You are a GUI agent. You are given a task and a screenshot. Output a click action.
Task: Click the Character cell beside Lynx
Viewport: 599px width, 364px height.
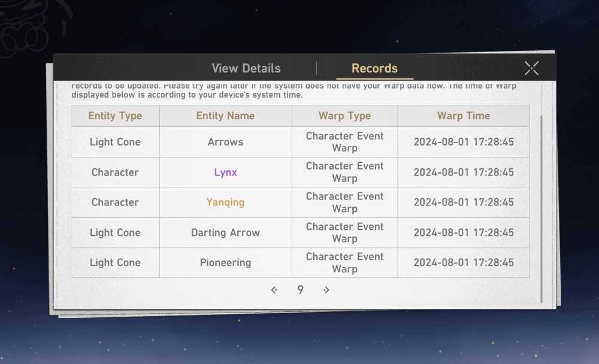pos(115,172)
